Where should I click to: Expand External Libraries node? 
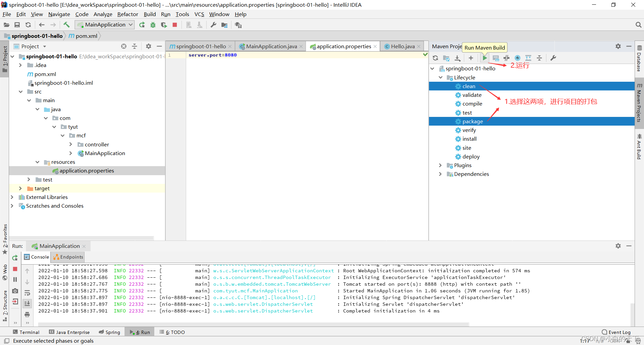pyautogui.click(x=12, y=197)
